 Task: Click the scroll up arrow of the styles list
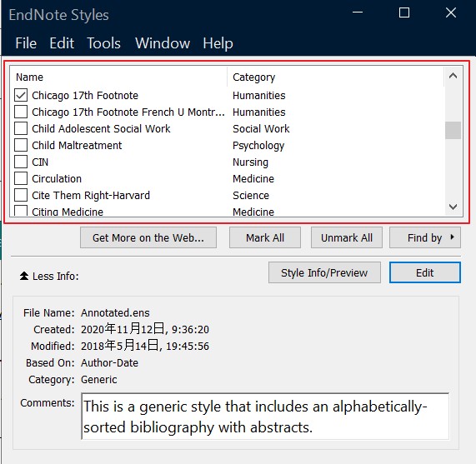(453, 76)
